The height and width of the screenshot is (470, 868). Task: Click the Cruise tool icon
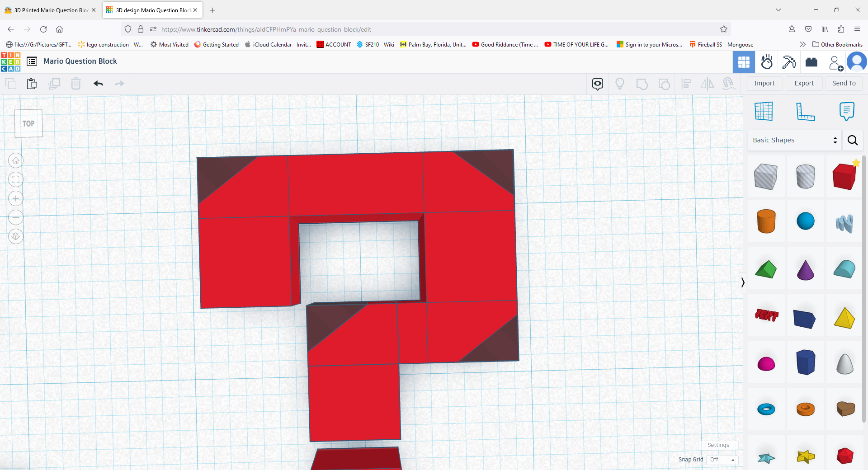point(729,84)
